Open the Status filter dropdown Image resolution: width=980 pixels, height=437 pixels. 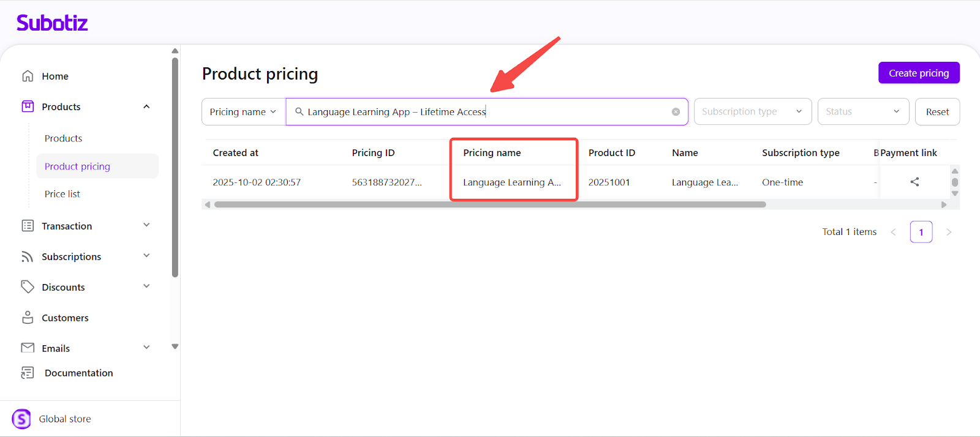(x=862, y=111)
